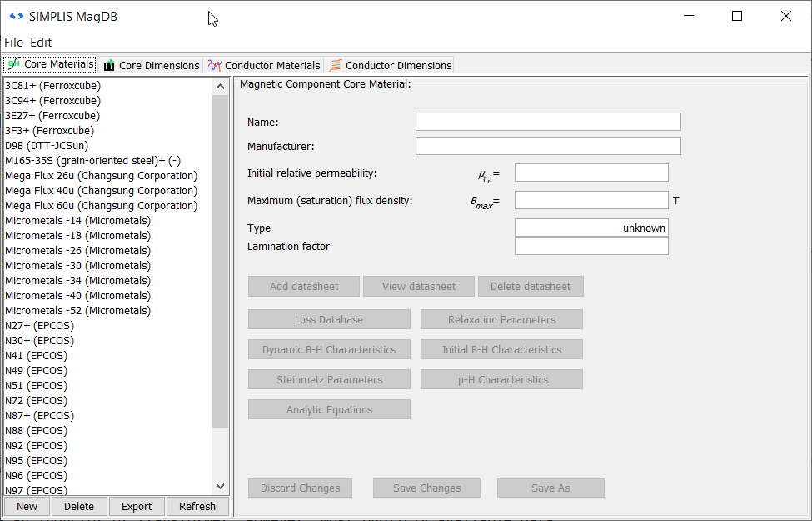
Task: Select N87+ (EPCOS) core material
Action: [x=39, y=416]
